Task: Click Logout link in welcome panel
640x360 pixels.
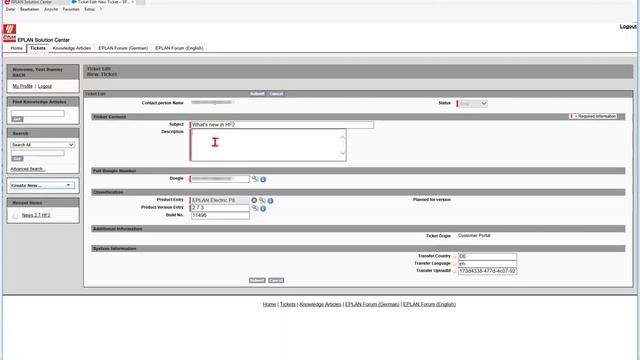Action: pos(45,86)
